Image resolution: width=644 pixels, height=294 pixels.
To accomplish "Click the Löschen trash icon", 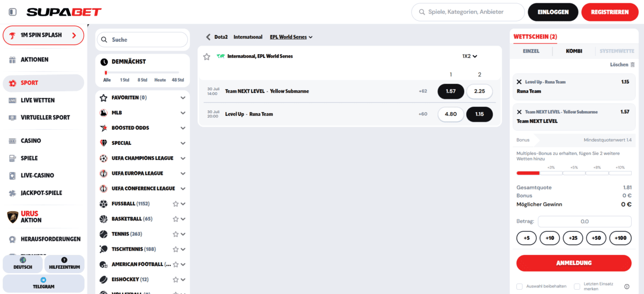I will [632, 65].
